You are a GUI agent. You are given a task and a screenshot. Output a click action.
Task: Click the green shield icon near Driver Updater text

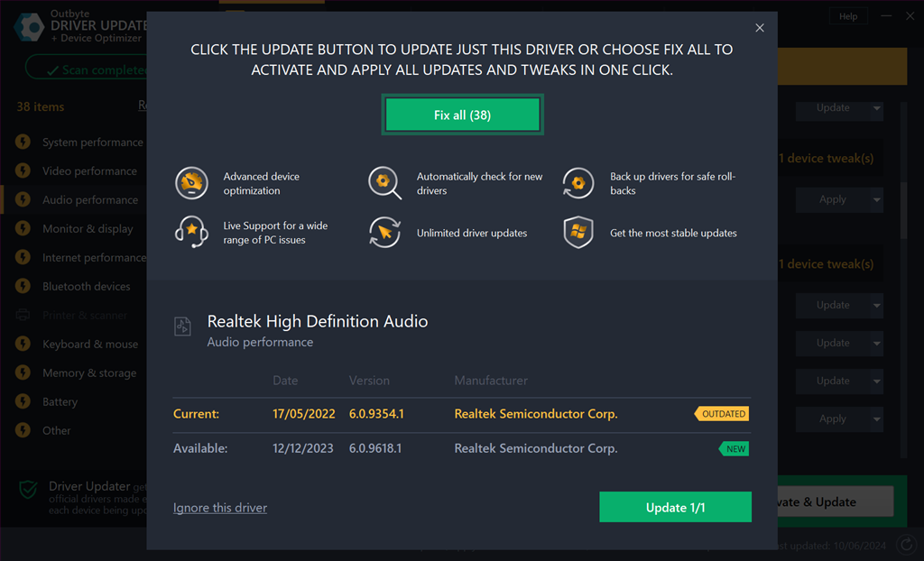pyautogui.click(x=28, y=489)
